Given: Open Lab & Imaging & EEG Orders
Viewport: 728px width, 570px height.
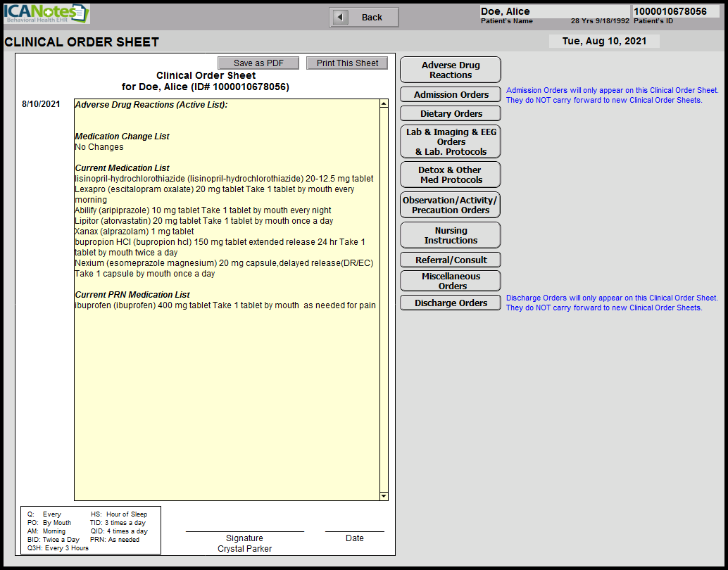Looking at the screenshot, I should pyautogui.click(x=451, y=141).
